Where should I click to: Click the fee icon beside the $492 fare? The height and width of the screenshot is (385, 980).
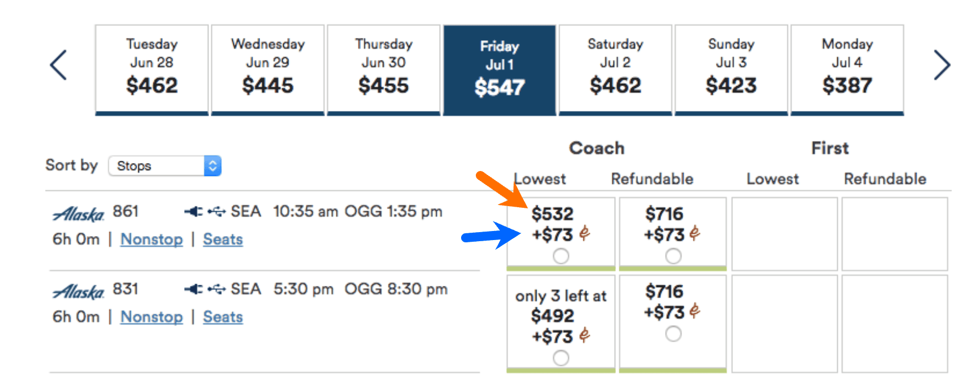coord(585,335)
